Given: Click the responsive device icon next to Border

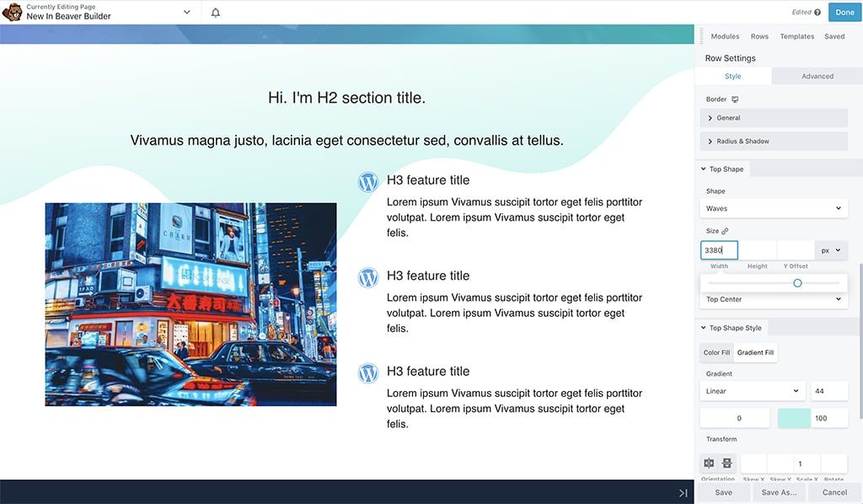Looking at the screenshot, I should coord(735,99).
